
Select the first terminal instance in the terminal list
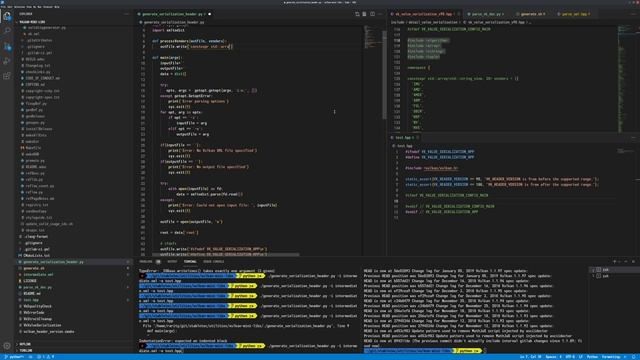click(615, 270)
